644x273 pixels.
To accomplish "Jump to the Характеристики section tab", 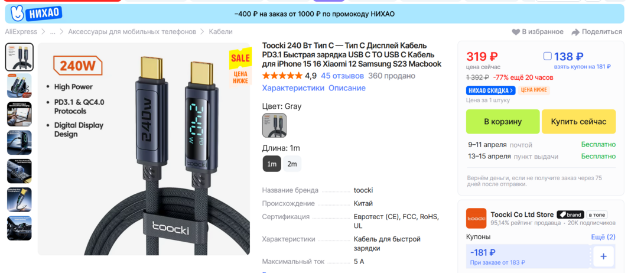I will (x=293, y=88).
